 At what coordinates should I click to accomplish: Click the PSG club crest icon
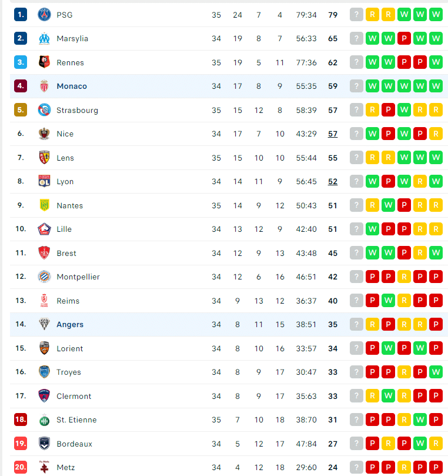(x=44, y=15)
